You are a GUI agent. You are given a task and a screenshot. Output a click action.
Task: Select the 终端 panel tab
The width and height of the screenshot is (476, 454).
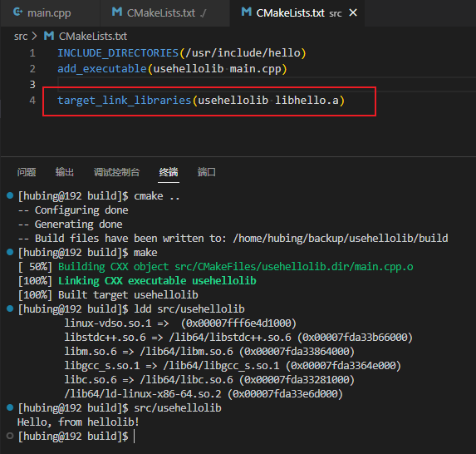169,172
